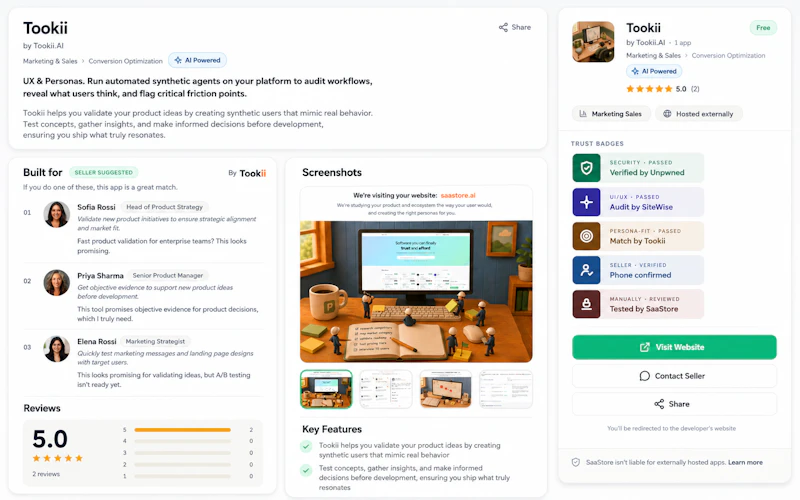800x500 pixels.
Task: Click the Share icon in header card
Action: pos(503,28)
